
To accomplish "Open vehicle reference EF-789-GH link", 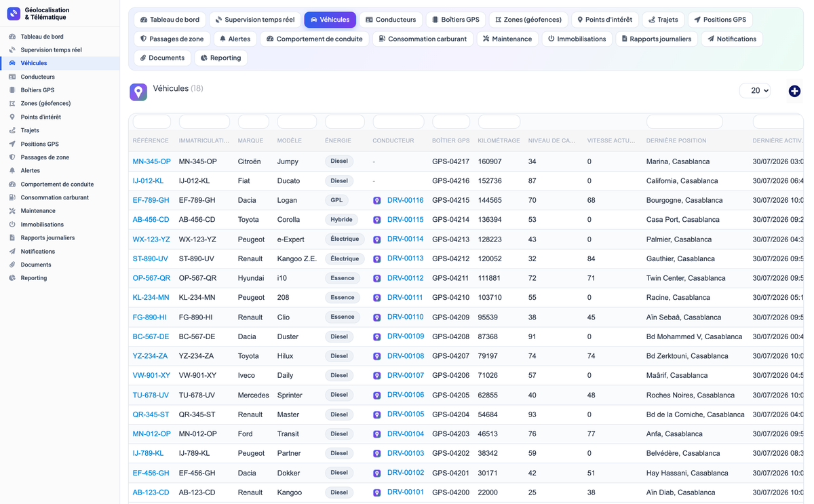I will [151, 201].
